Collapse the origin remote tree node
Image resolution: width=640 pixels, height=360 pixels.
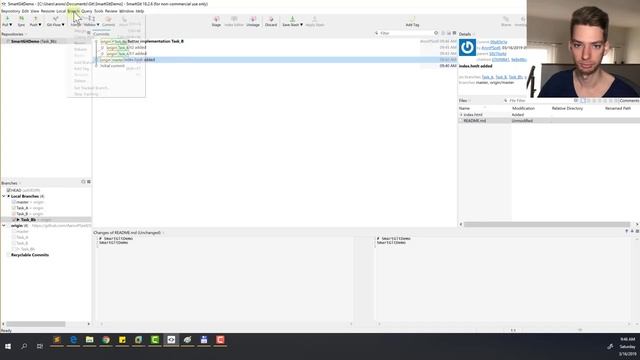pos(4,225)
